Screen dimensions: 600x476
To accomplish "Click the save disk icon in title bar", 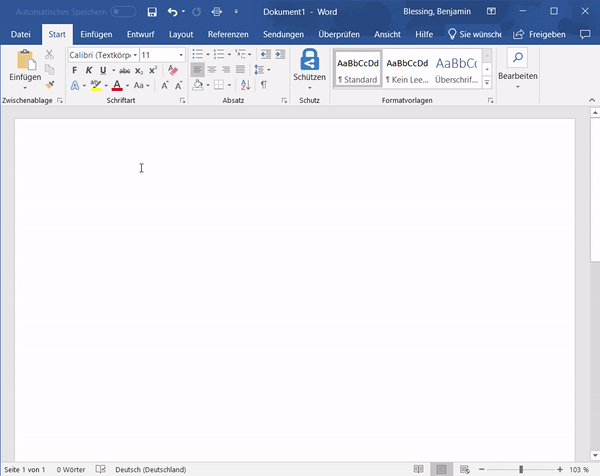I will coord(152,12).
